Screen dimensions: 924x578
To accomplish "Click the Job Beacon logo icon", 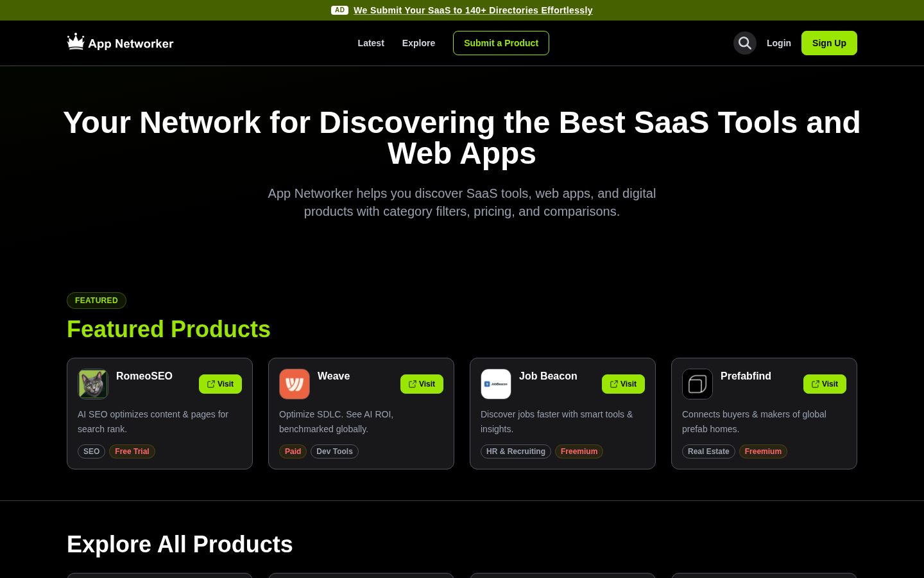I will pos(496,384).
